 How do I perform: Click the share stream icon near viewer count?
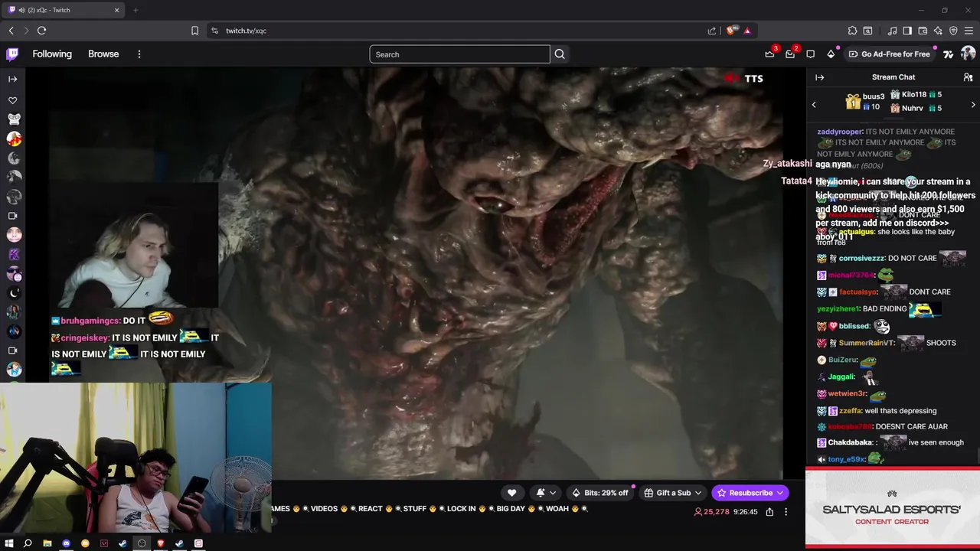[x=769, y=512]
